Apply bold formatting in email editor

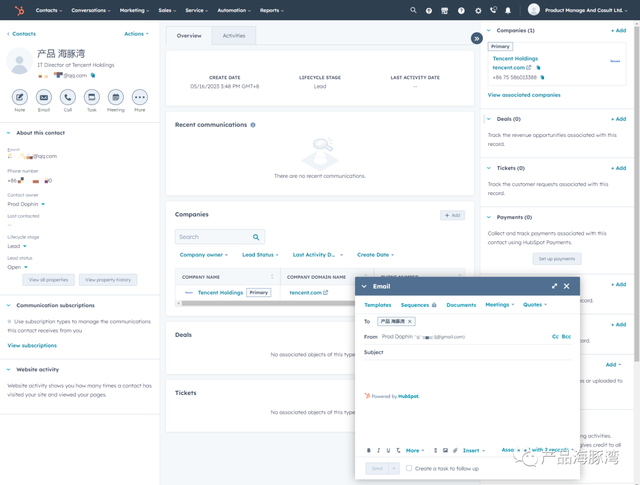[369, 450]
